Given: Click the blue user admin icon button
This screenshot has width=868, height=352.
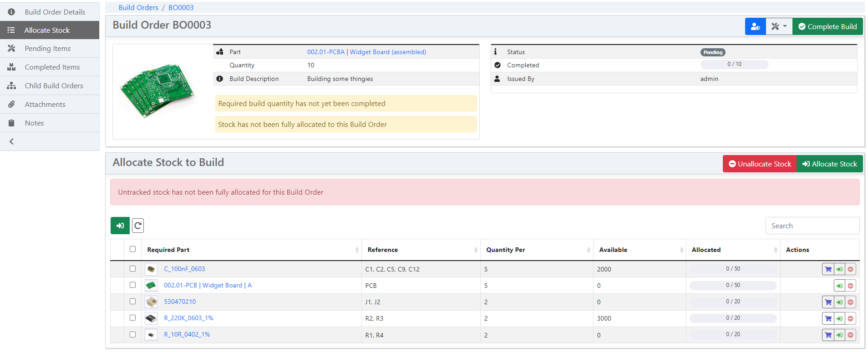Looking at the screenshot, I should coord(755,27).
